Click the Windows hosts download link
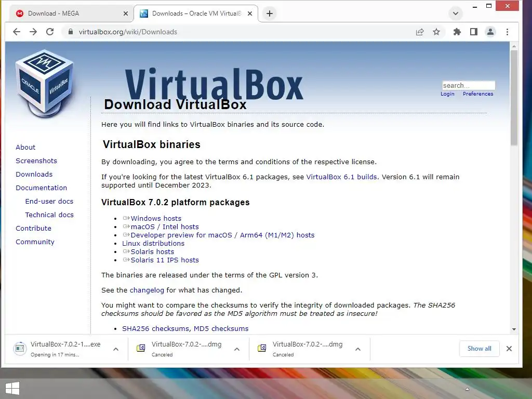The height and width of the screenshot is (399, 532). [x=156, y=219]
